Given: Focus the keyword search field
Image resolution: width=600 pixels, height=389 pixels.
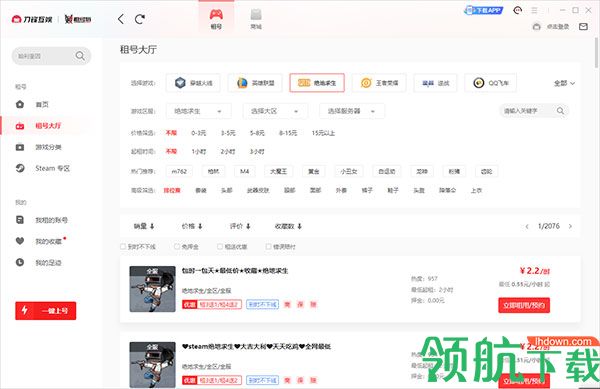Looking at the screenshot, I should click(534, 111).
